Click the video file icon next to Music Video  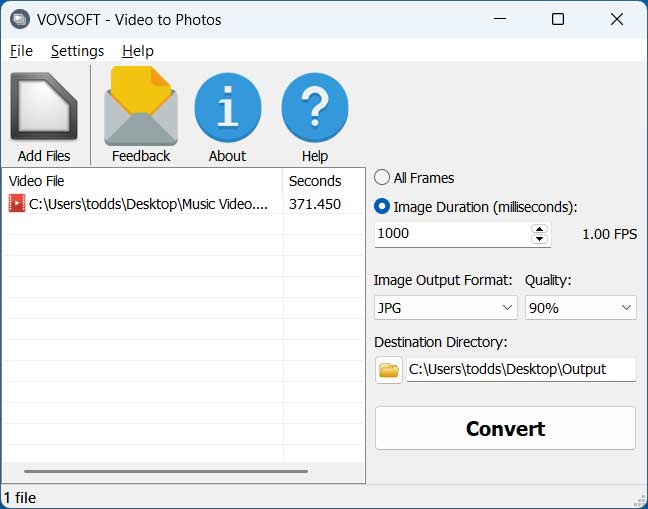(17, 203)
